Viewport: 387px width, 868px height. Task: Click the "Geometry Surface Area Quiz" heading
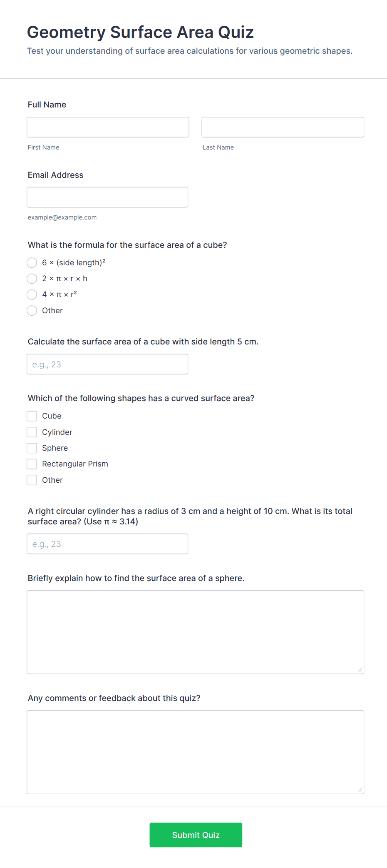point(141,32)
